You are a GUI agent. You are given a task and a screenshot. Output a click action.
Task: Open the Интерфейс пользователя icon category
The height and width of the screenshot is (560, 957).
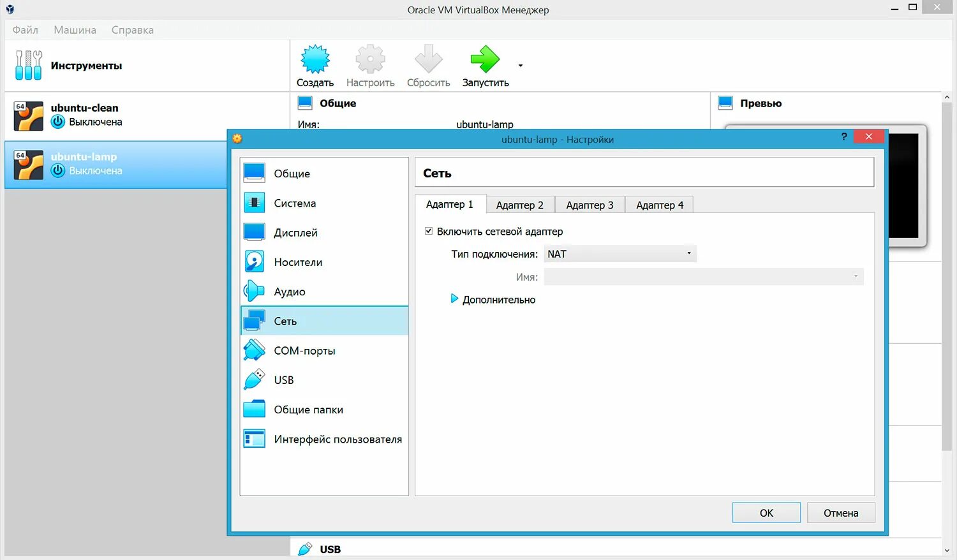pos(254,439)
